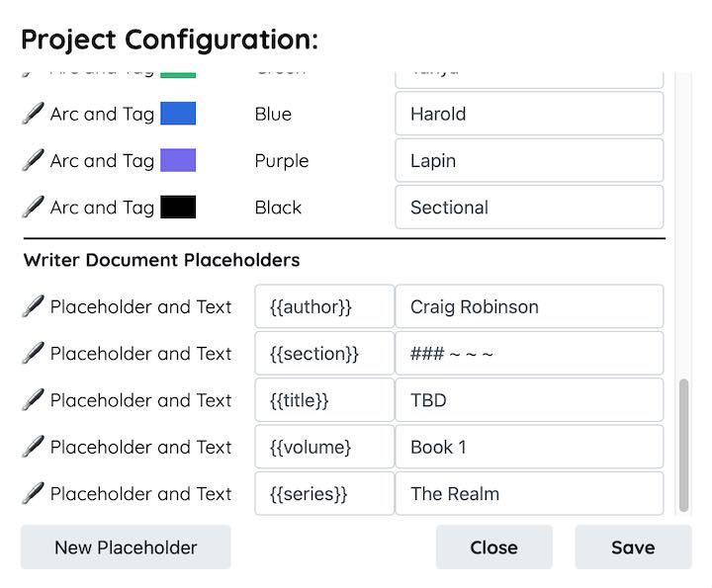Click pen icon for {{author}} placeholder row
Screen dimensions: 712x588
[x=34, y=306]
